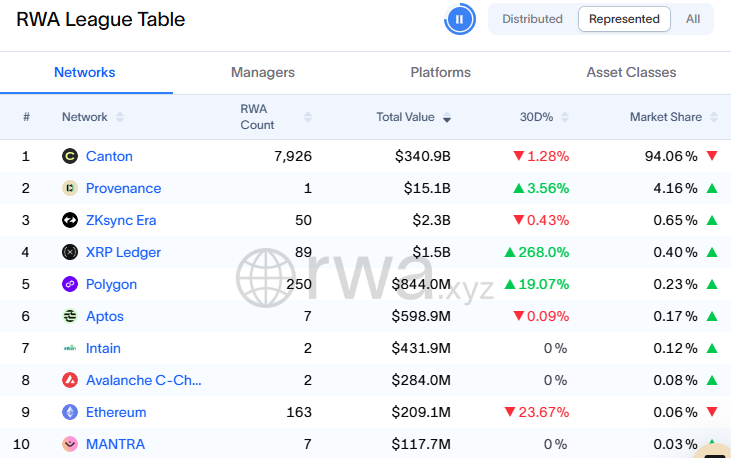Click Polygon's market share up arrow

[712, 284]
